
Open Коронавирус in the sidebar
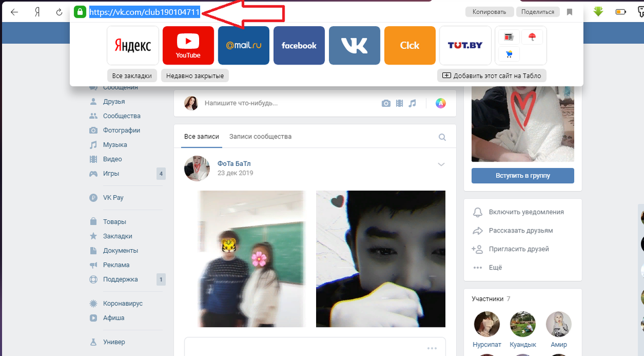pyautogui.click(x=123, y=303)
